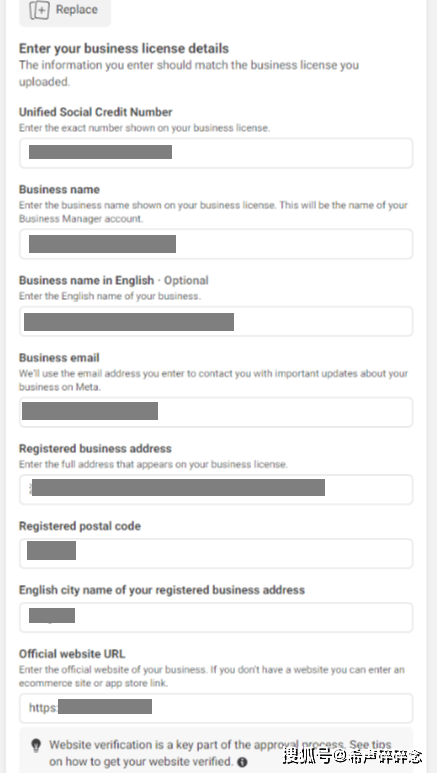437x773 pixels.
Task: Click the Optional text beside English name
Action: pyautogui.click(x=186, y=281)
